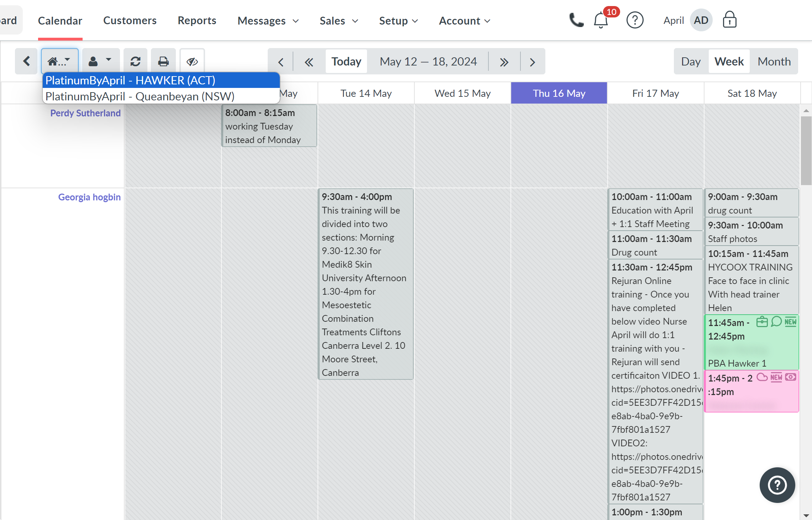Click the Fri 17 May column header
The width and height of the screenshot is (812, 520).
pos(655,93)
